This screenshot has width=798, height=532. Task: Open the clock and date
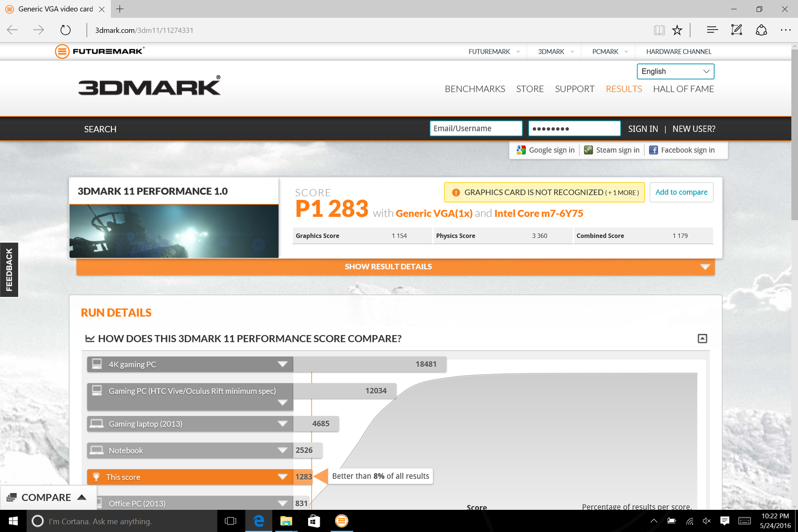point(775,521)
